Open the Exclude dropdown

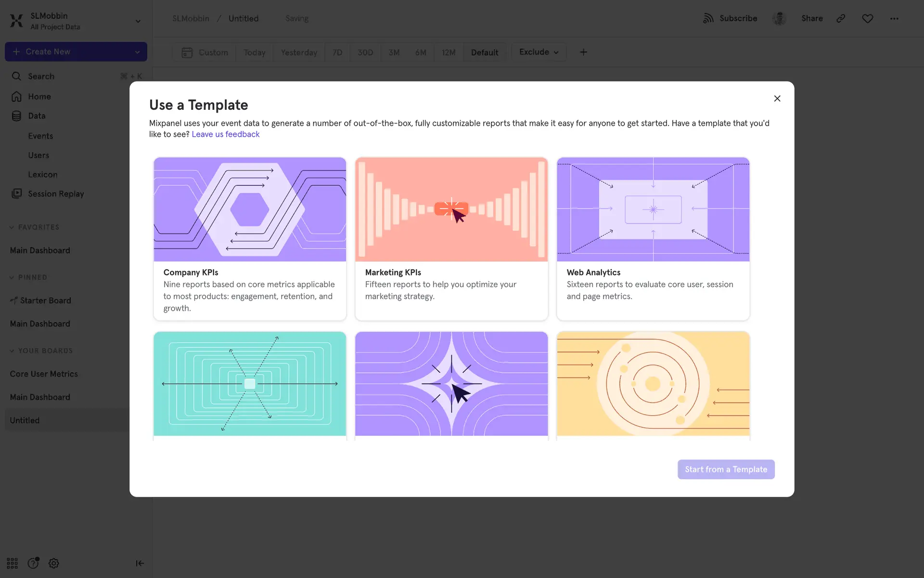[x=539, y=52]
